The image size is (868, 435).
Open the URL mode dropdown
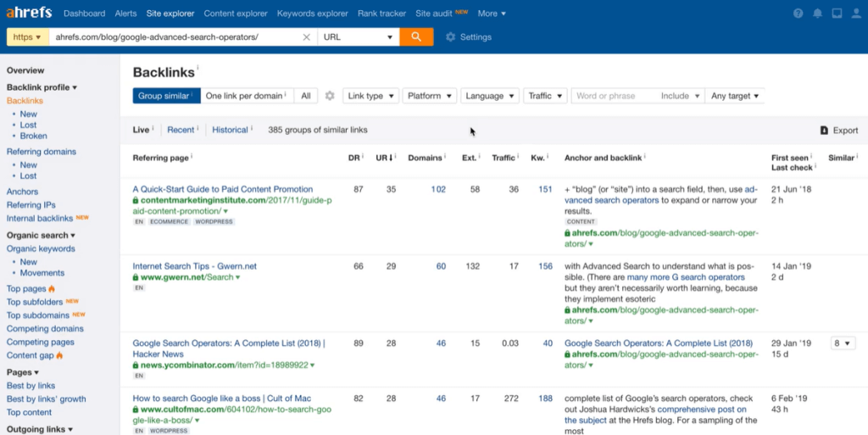[x=359, y=37]
